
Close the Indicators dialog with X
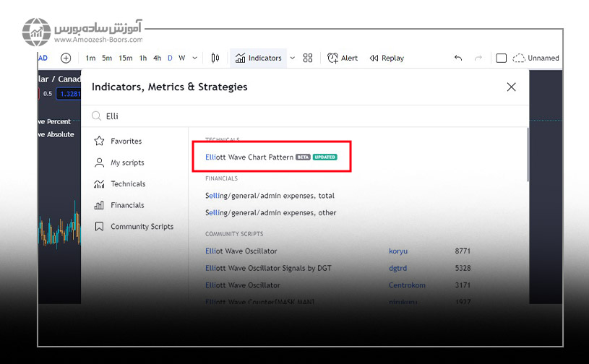point(511,87)
